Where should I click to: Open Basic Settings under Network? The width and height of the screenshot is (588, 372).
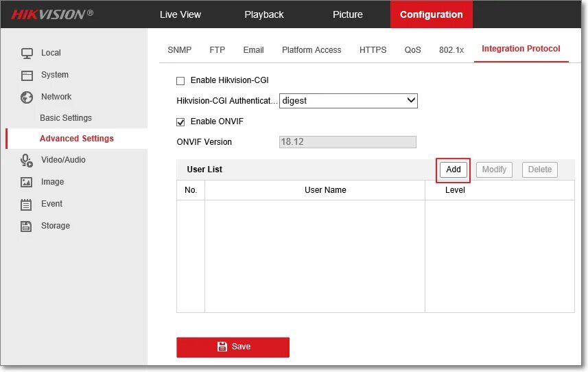pyautogui.click(x=66, y=118)
